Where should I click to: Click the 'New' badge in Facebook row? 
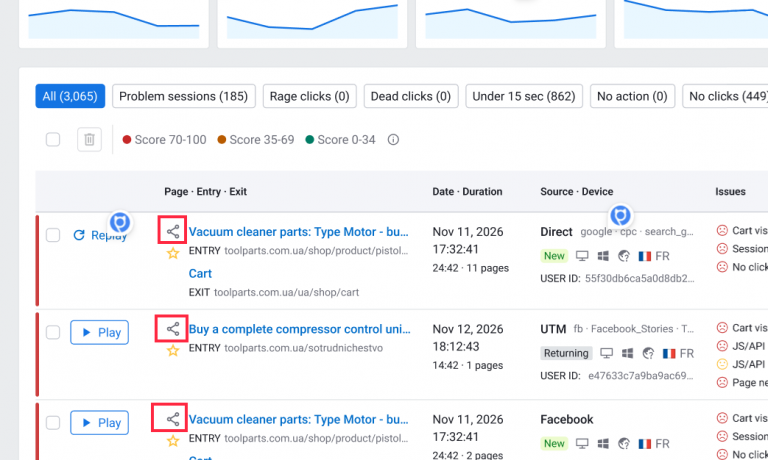[x=554, y=443]
